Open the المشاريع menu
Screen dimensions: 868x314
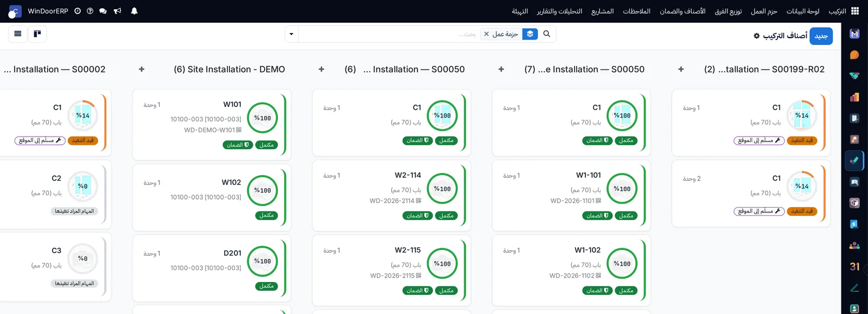click(602, 11)
